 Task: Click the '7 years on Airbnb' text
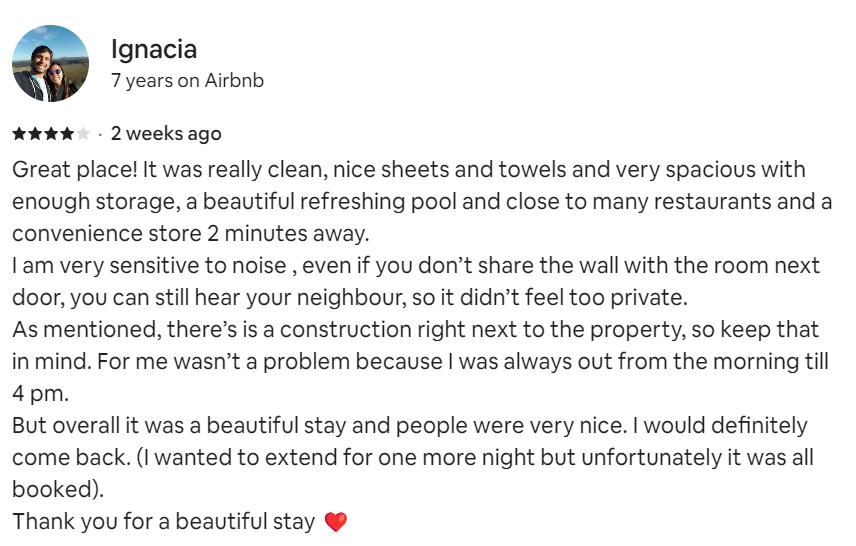pos(187,81)
